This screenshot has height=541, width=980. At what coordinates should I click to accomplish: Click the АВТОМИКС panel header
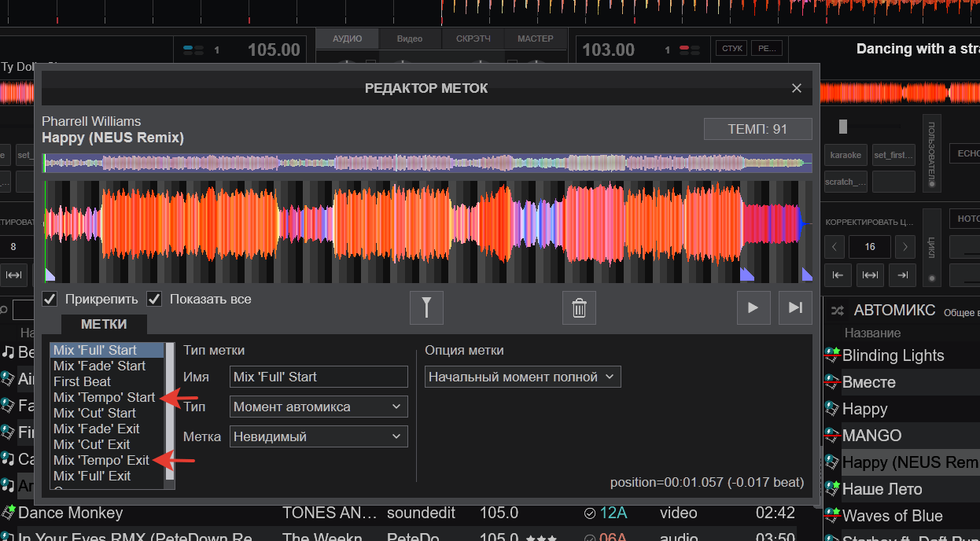pos(894,310)
